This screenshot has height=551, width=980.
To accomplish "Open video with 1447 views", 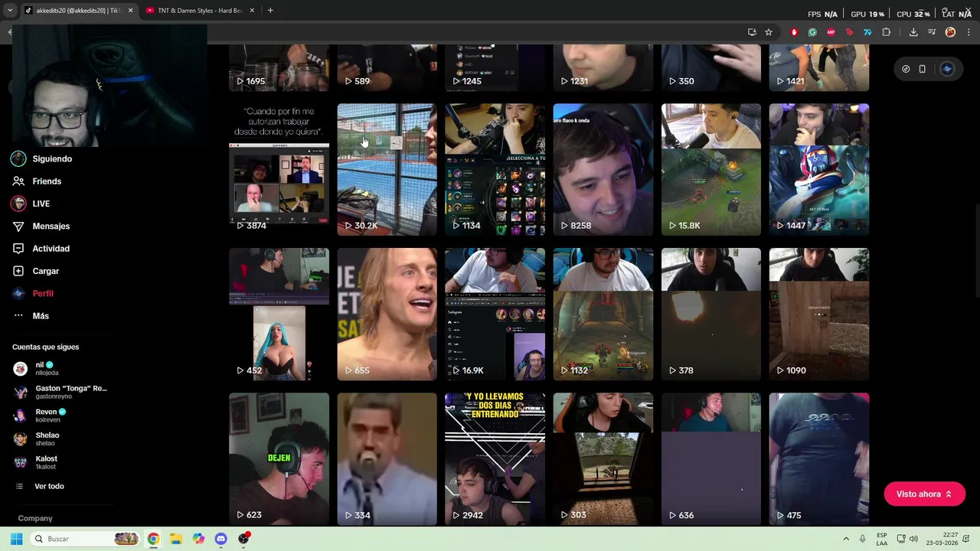I will pyautogui.click(x=819, y=170).
